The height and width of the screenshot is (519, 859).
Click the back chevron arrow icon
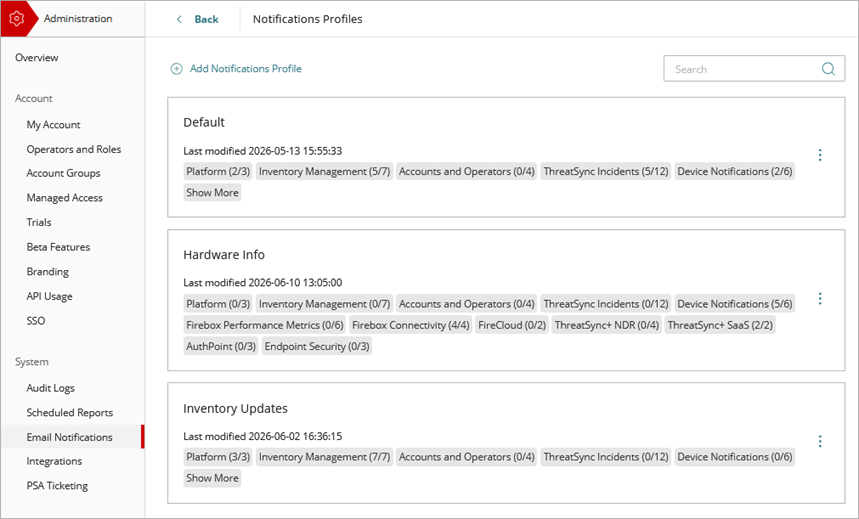coord(179,19)
